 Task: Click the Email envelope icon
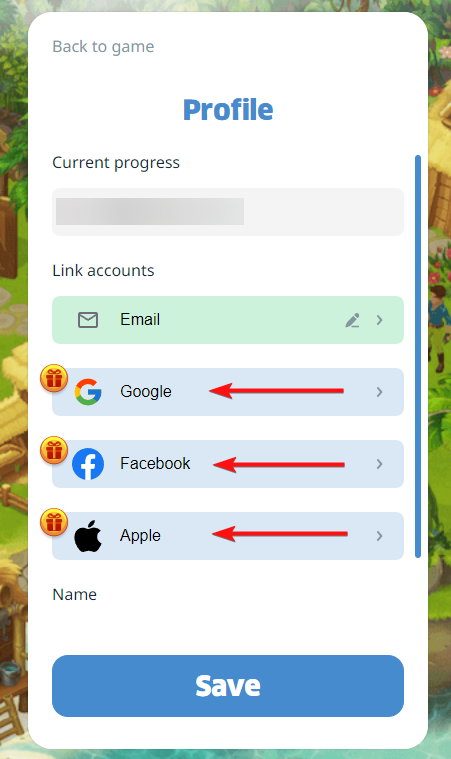click(88, 320)
